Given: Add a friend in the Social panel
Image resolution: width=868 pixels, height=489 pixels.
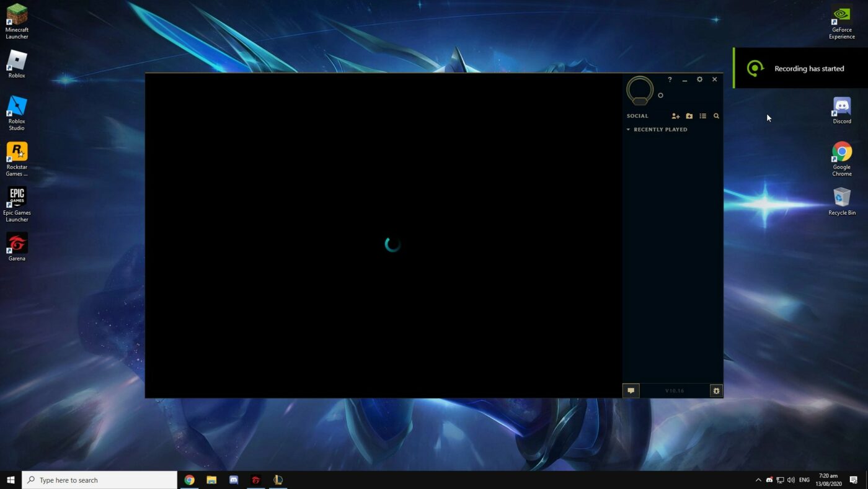Looking at the screenshot, I should pos(675,115).
